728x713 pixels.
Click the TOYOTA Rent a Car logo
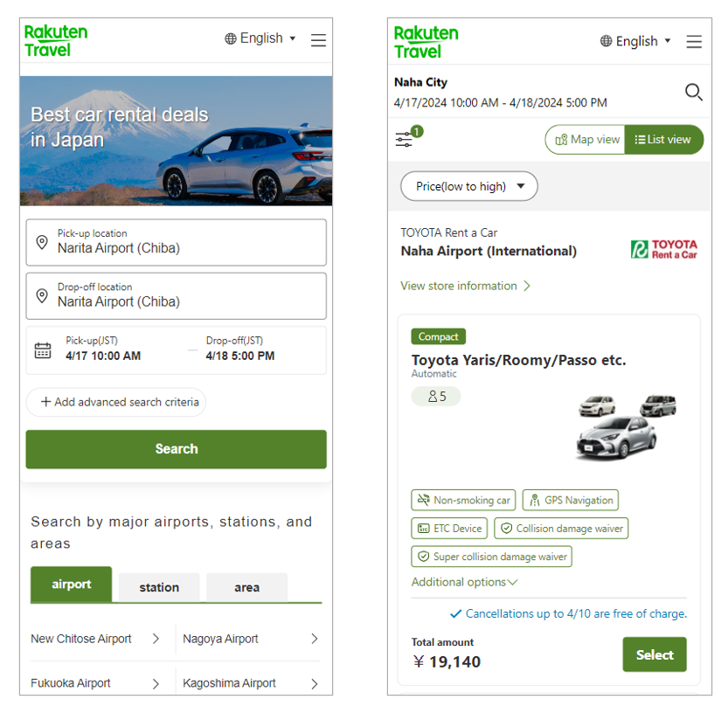tap(664, 250)
